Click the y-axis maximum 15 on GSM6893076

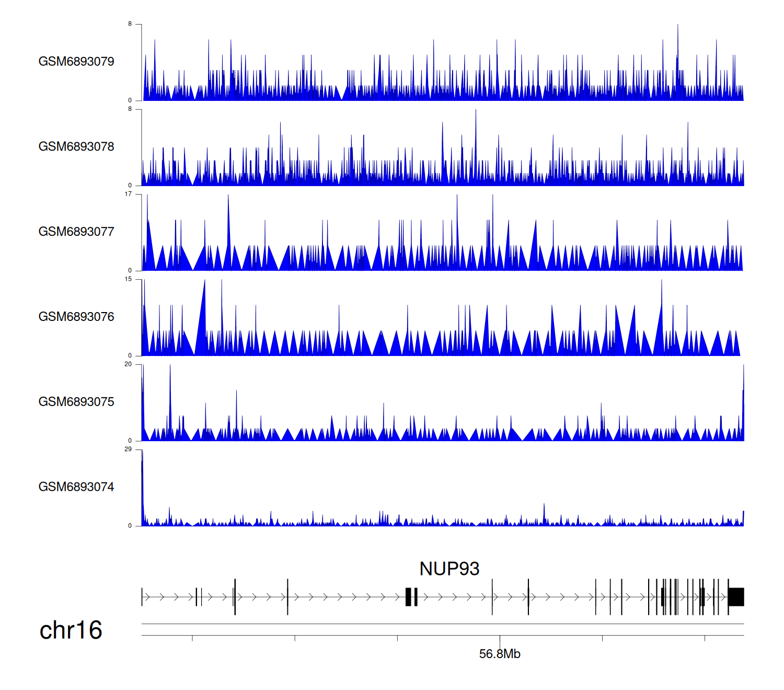coord(128,279)
